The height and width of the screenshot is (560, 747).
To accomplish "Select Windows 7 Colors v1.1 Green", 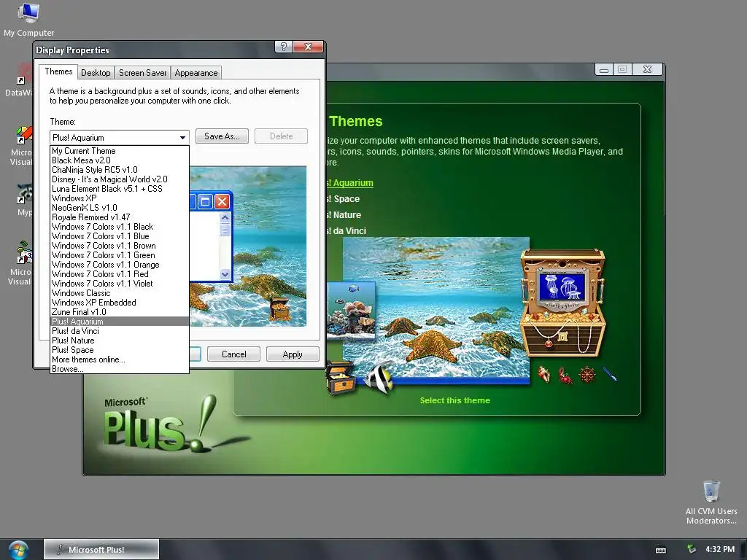I will coord(119,255).
